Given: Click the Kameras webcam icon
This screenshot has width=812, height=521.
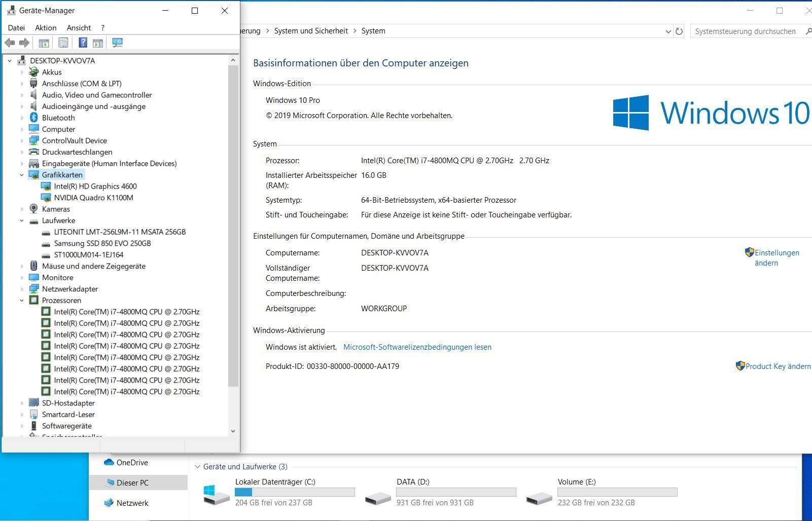Looking at the screenshot, I should coord(33,209).
